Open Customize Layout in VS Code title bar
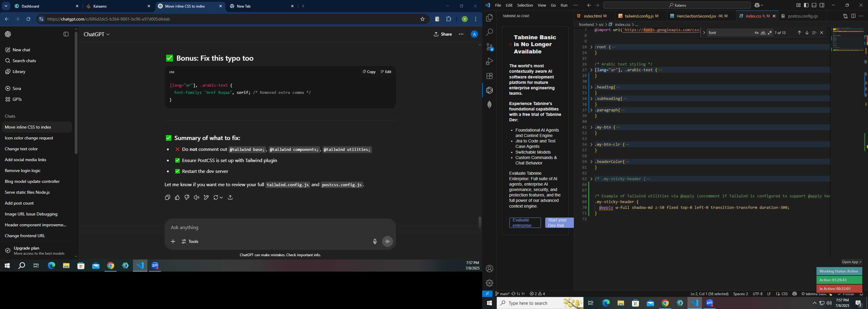The height and width of the screenshot is (309, 868). tap(798, 5)
